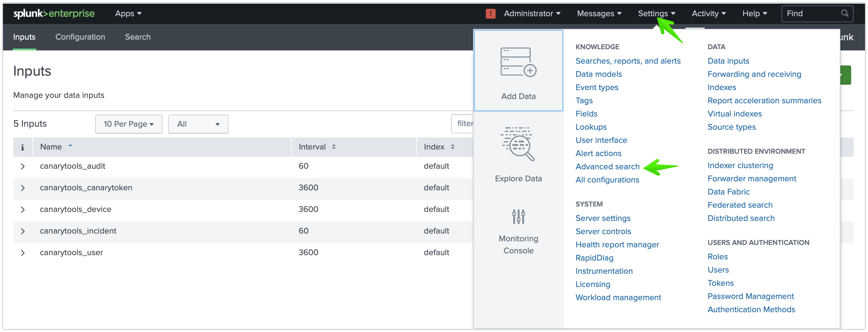Click the Add Data icon

[518, 62]
